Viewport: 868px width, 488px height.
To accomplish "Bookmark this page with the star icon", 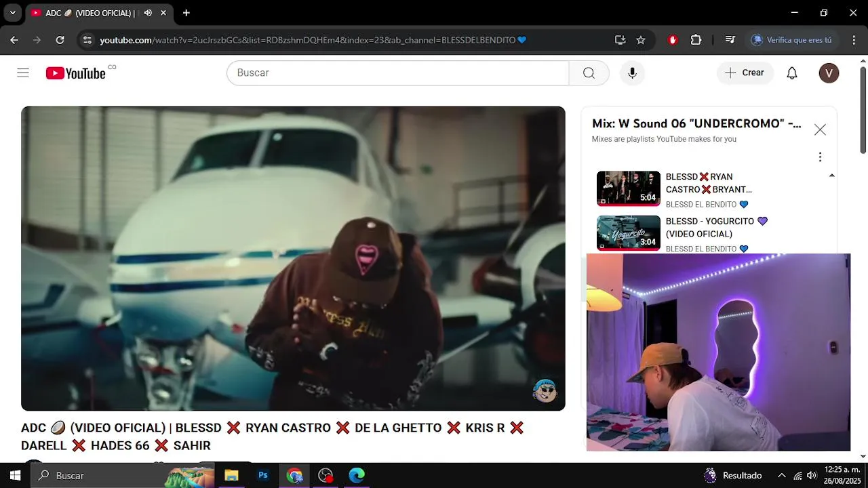I will 641,40.
